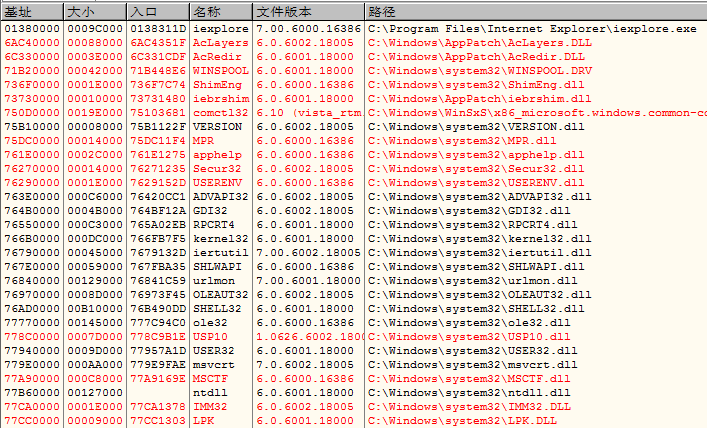Select the USP10 module name
The width and height of the screenshot is (707, 428).
pyautogui.click(x=211, y=337)
